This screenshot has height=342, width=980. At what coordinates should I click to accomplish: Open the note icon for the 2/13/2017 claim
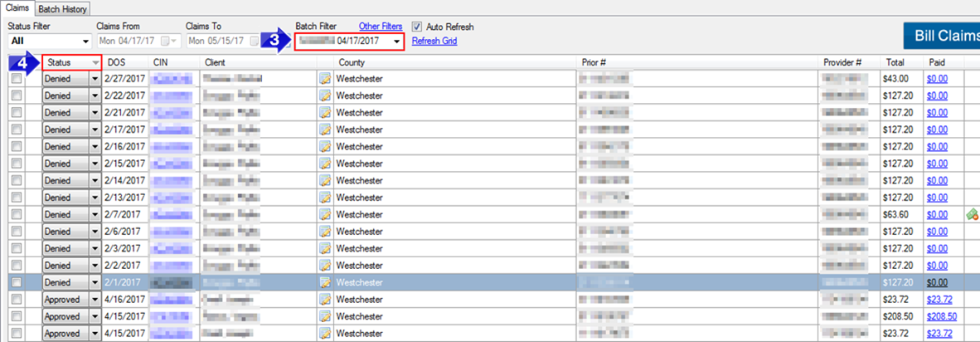[325, 198]
